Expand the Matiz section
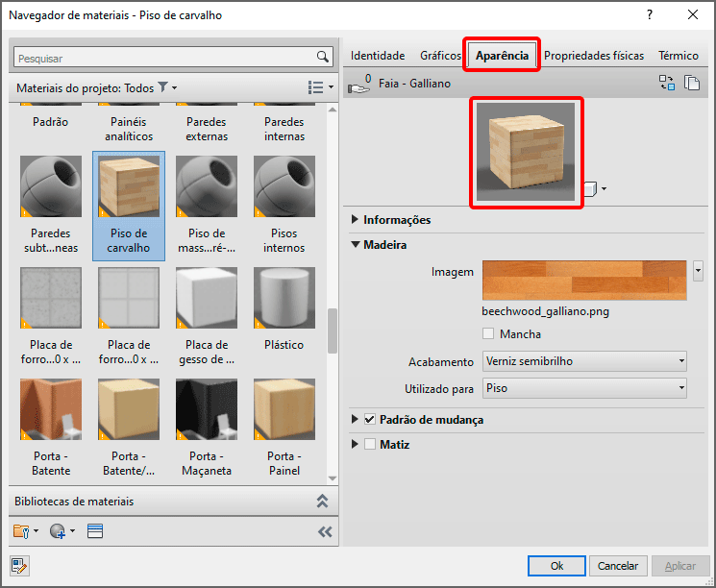 [355, 444]
